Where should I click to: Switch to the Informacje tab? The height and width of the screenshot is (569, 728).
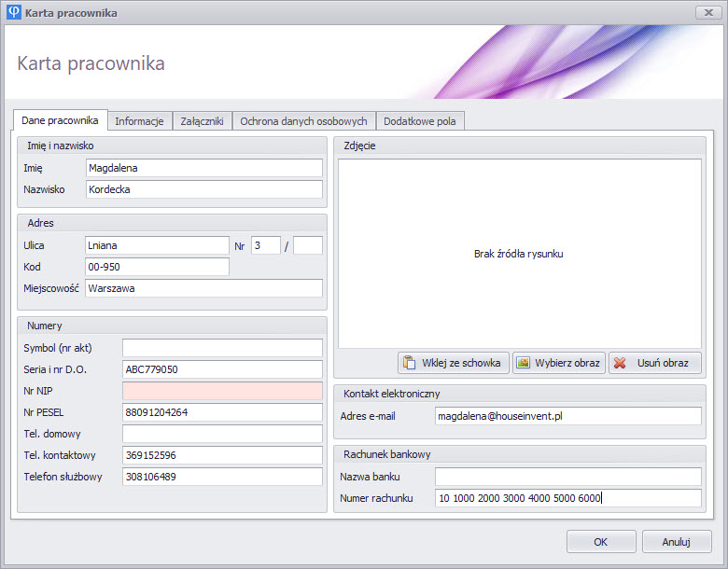point(139,121)
